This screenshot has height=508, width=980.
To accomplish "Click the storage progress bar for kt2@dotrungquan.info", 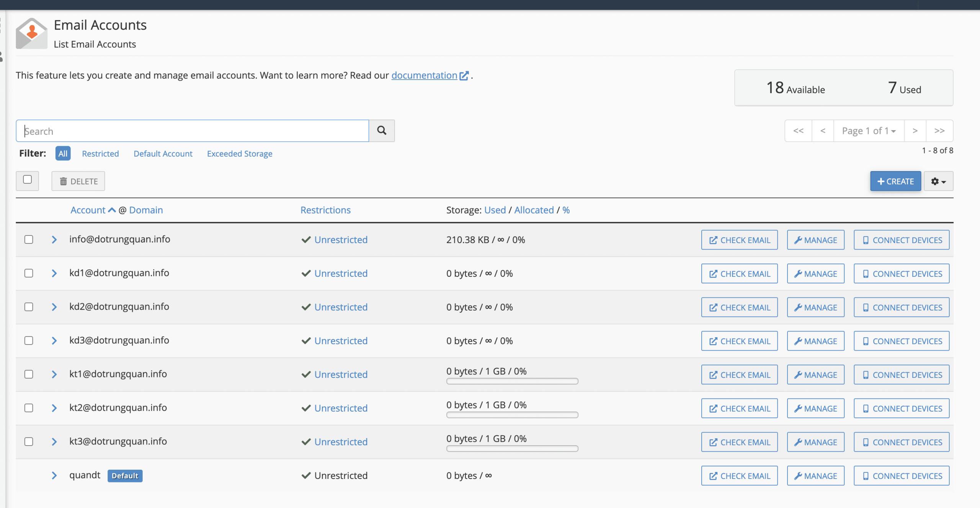I will (x=512, y=415).
